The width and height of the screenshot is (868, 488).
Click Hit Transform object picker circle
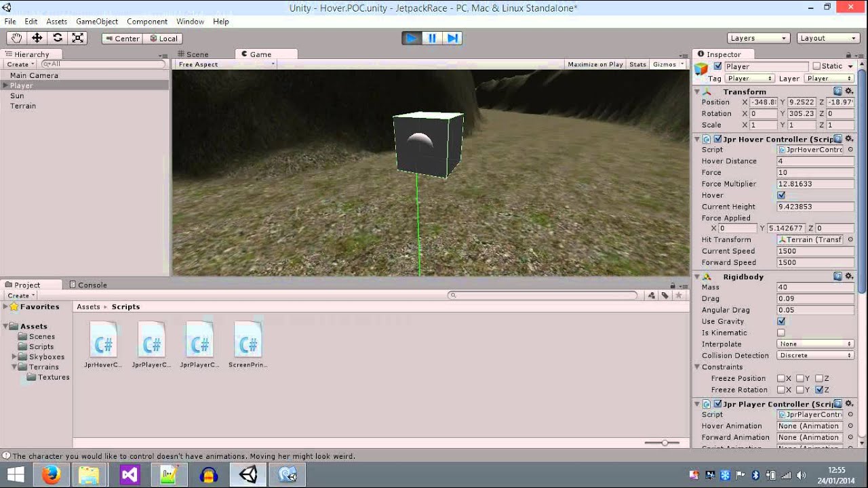(x=850, y=240)
